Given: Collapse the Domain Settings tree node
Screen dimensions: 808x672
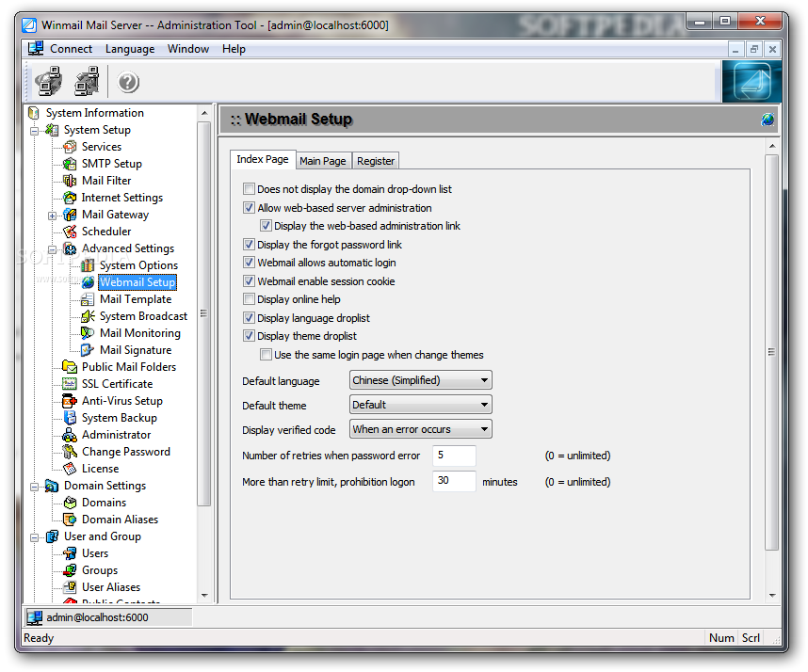Looking at the screenshot, I should coord(35,487).
